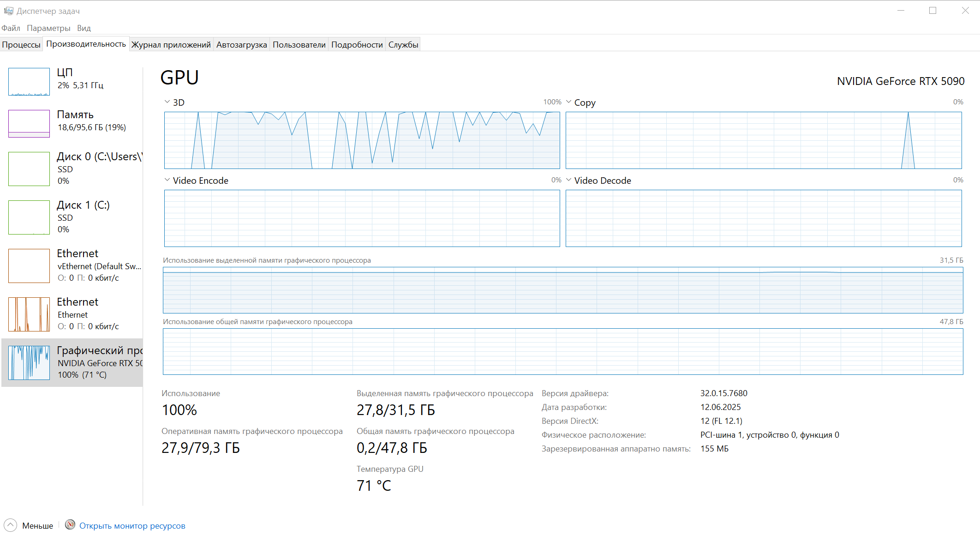Open the Диск 0 performance thumbnail
The height and width of the screenshot is (542, 980).
pos(29,169)
